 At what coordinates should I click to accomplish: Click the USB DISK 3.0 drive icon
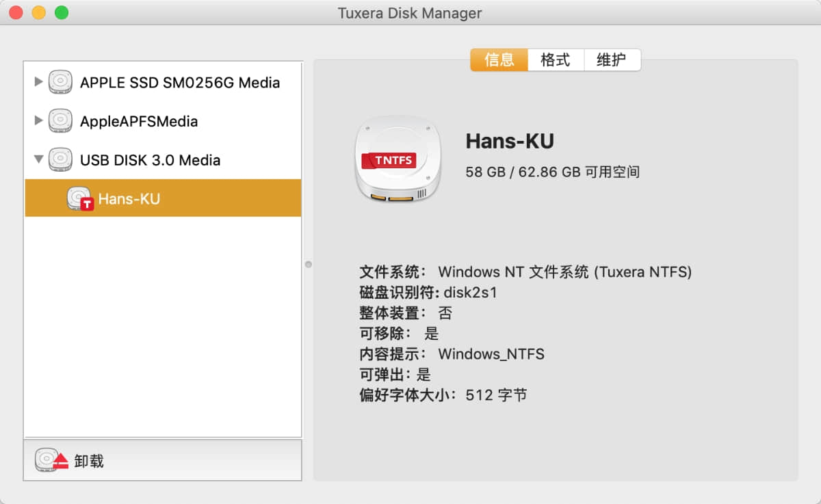(x=60, y=161)
